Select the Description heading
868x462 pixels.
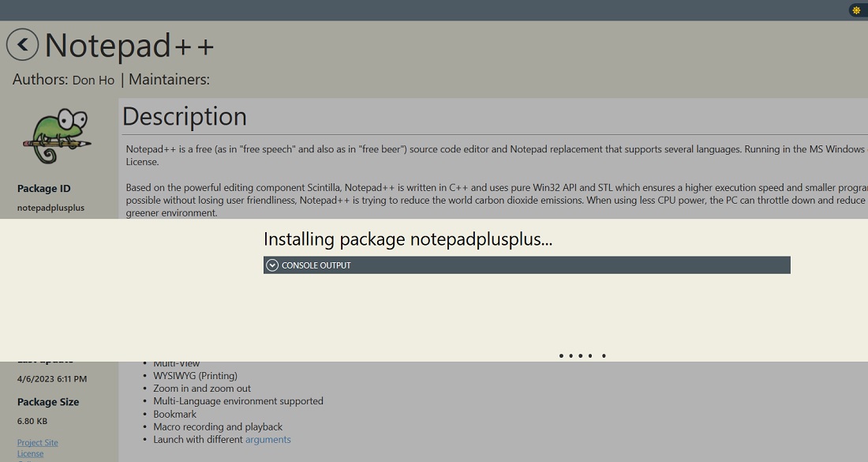(184, 116)
